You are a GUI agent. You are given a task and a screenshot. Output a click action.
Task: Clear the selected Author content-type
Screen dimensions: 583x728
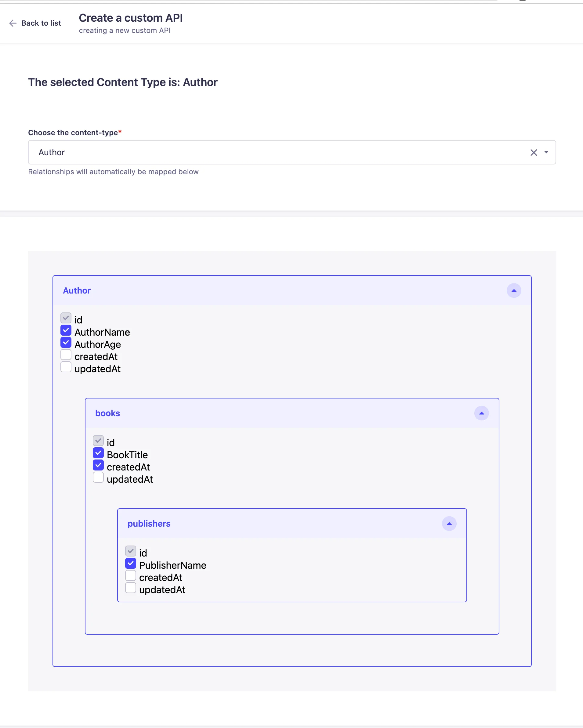(x=533, y=153)
